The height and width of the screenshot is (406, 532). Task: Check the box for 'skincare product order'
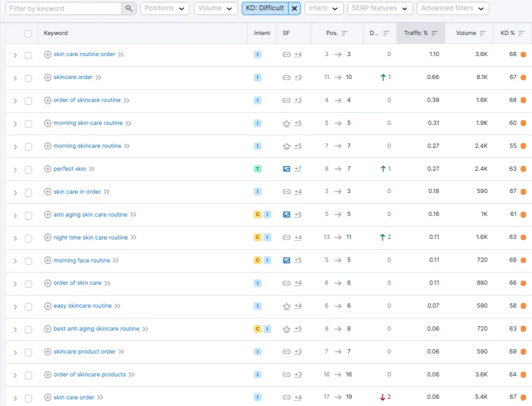[28, 352]
